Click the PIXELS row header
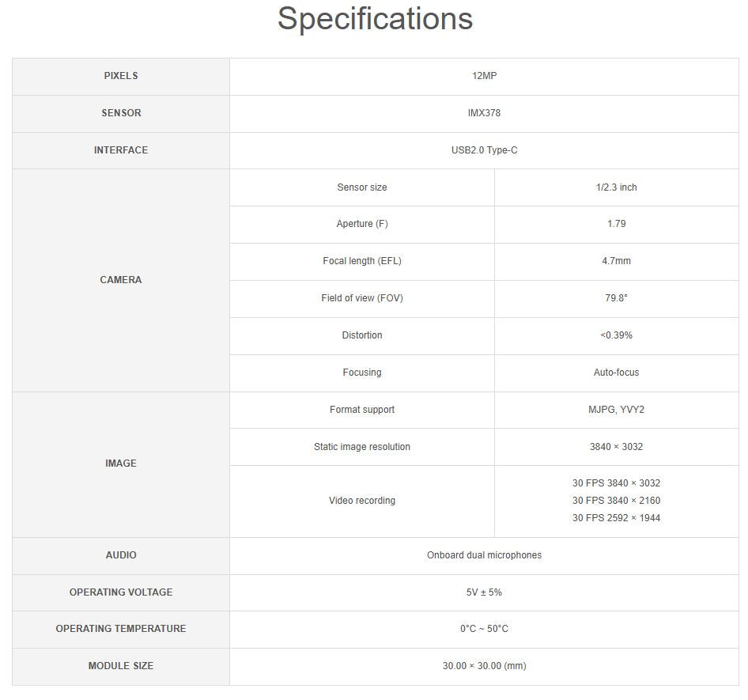 point(121,76)
